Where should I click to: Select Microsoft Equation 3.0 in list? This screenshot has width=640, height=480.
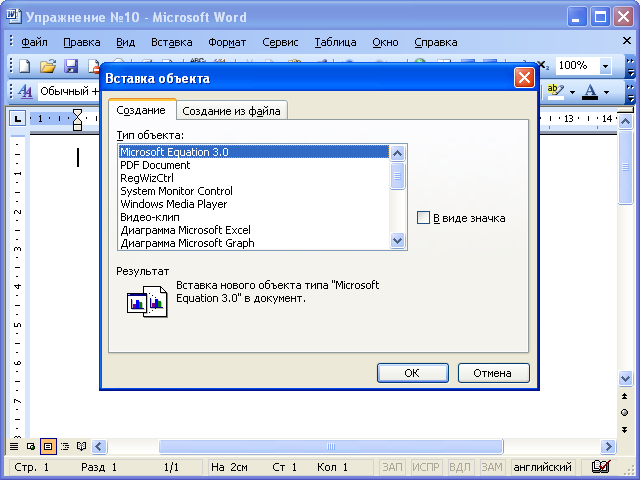pyautogui.click(x=253, y=152)
